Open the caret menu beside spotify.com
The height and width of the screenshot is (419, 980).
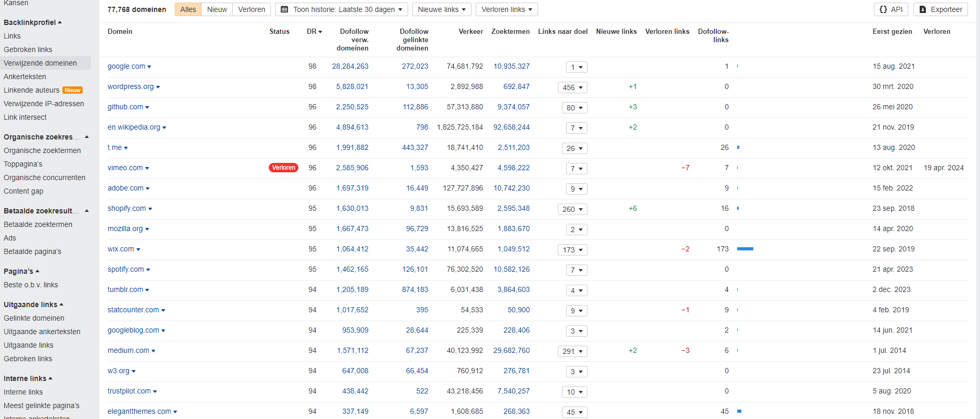tap(148, 270)
